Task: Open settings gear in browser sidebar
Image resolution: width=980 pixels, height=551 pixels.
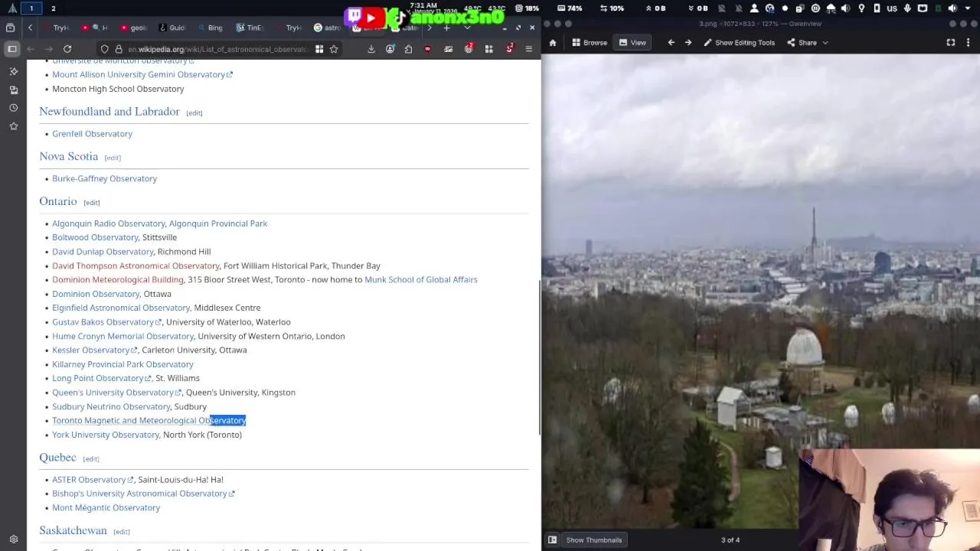Action: tap(13, 539)
